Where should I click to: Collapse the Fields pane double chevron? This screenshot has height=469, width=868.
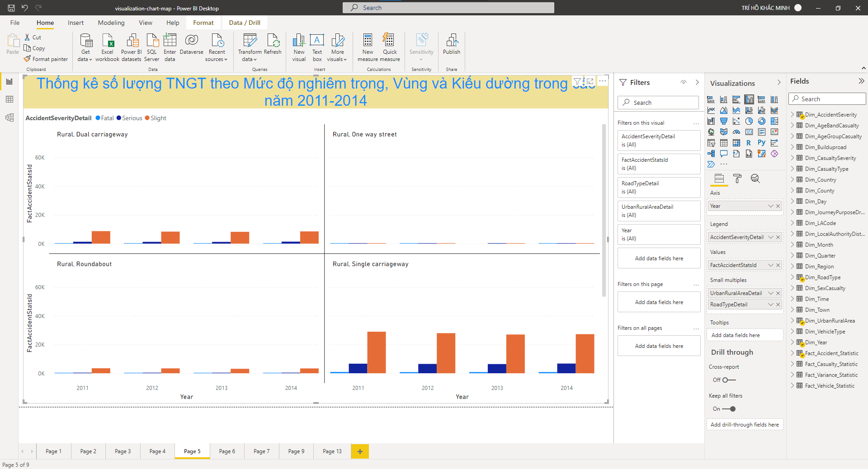click(861, 81)
